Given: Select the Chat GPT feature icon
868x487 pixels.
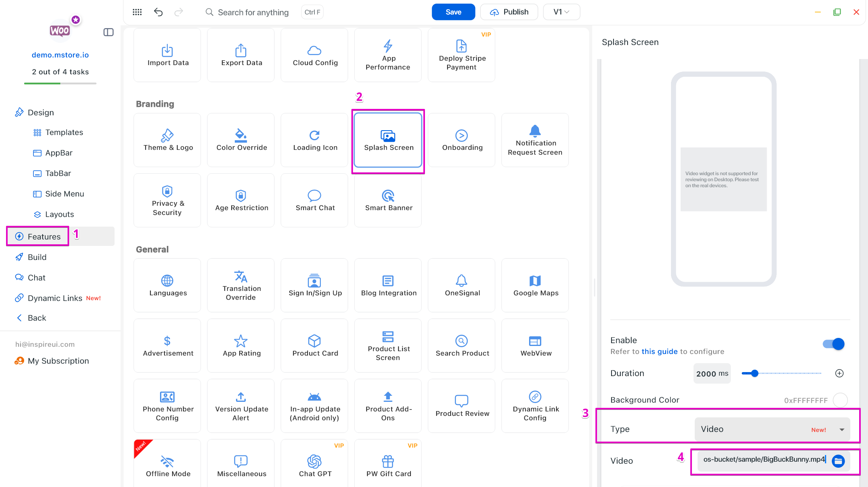Looking at the screenshot, I should (314, 461).
